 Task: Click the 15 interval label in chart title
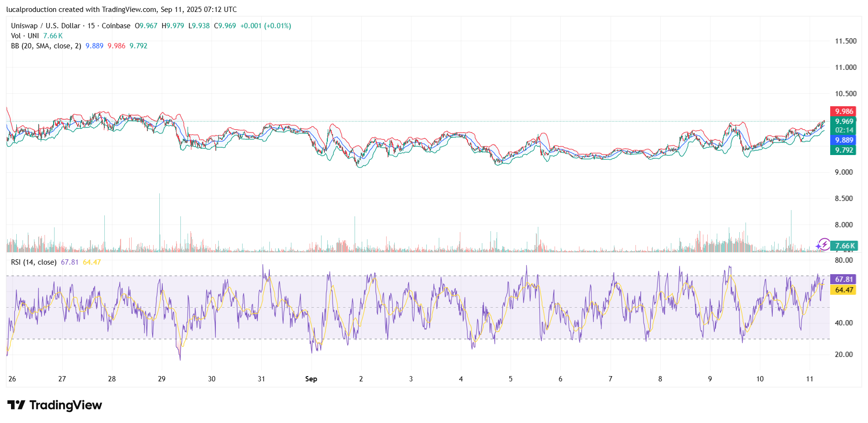(x=91, y=26)
